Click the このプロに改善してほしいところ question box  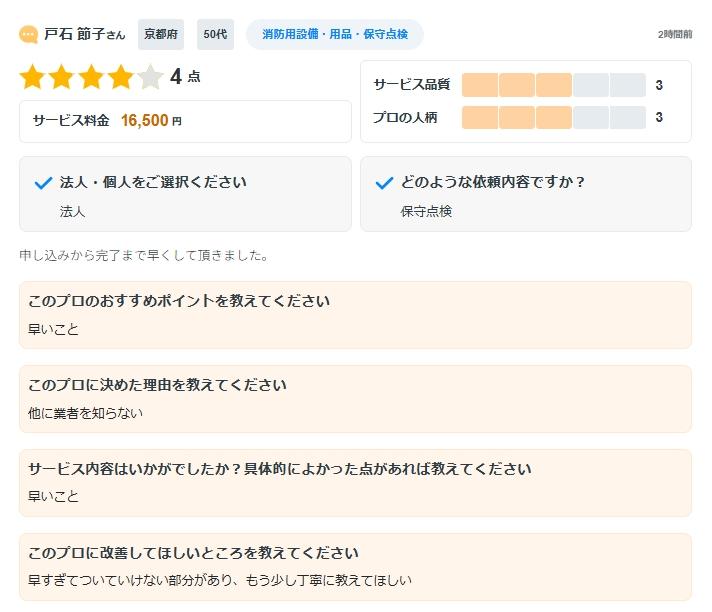pos(355,567)
